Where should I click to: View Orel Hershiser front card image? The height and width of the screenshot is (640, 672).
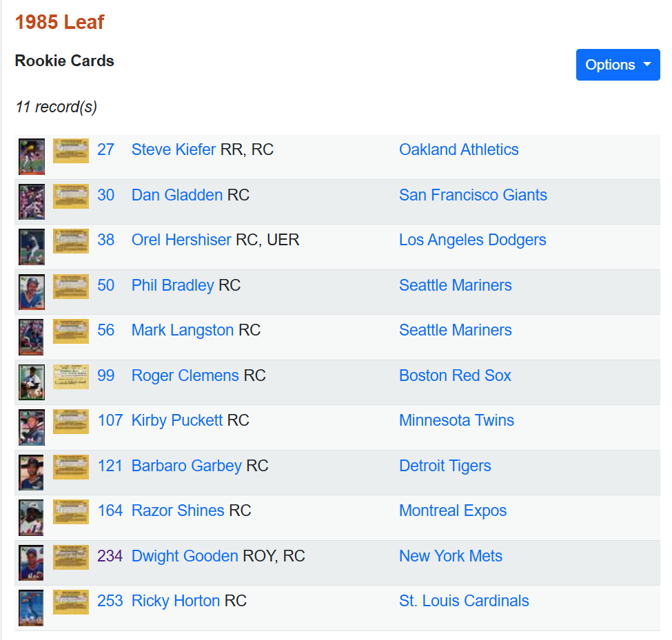[x=32, y=247]
